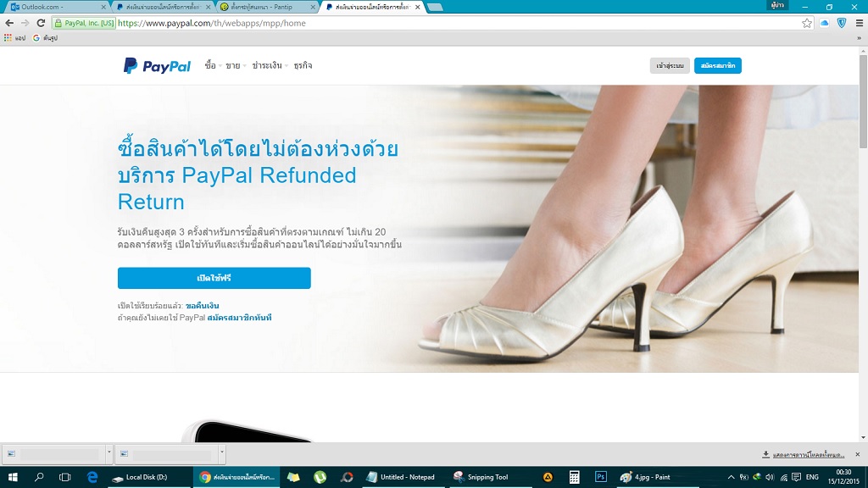868x488 pixels.
Task: Open the Google bookmark in bookmarks bar
Action: point(45,37)
